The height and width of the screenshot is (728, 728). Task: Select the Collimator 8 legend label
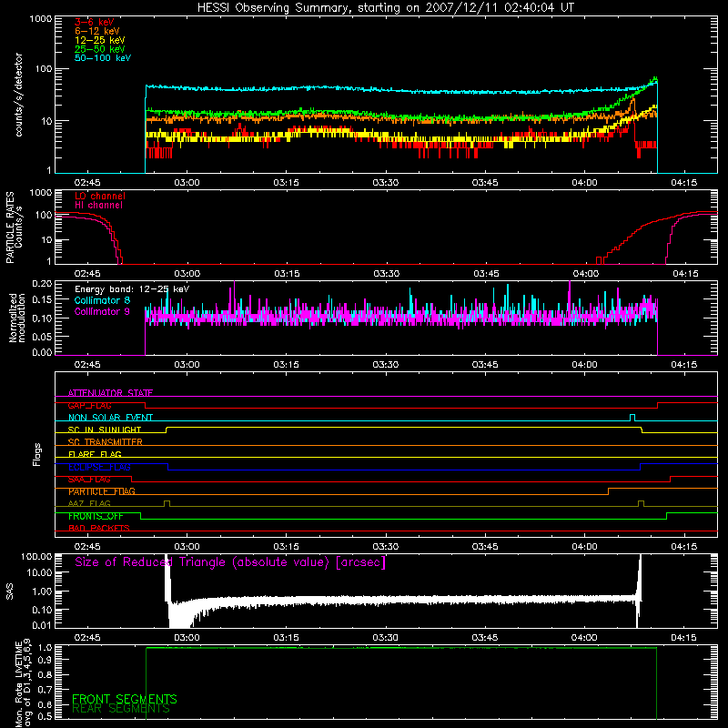pos(102,300)
